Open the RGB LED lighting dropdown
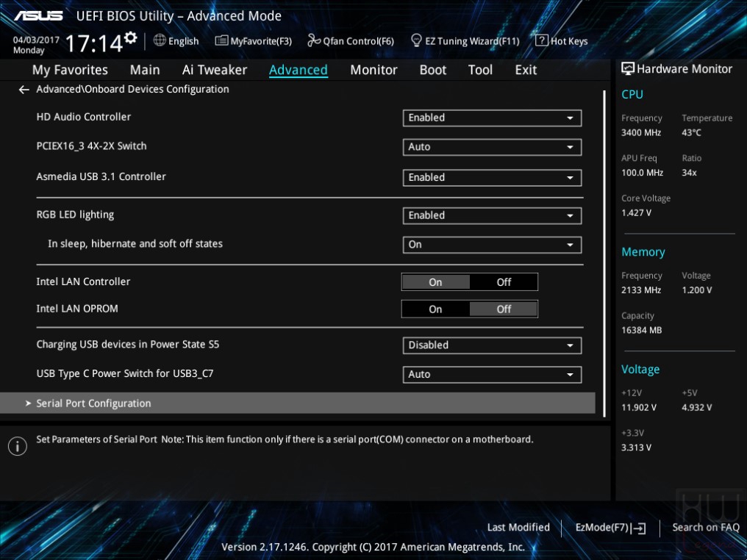 [x=492, y=216]
